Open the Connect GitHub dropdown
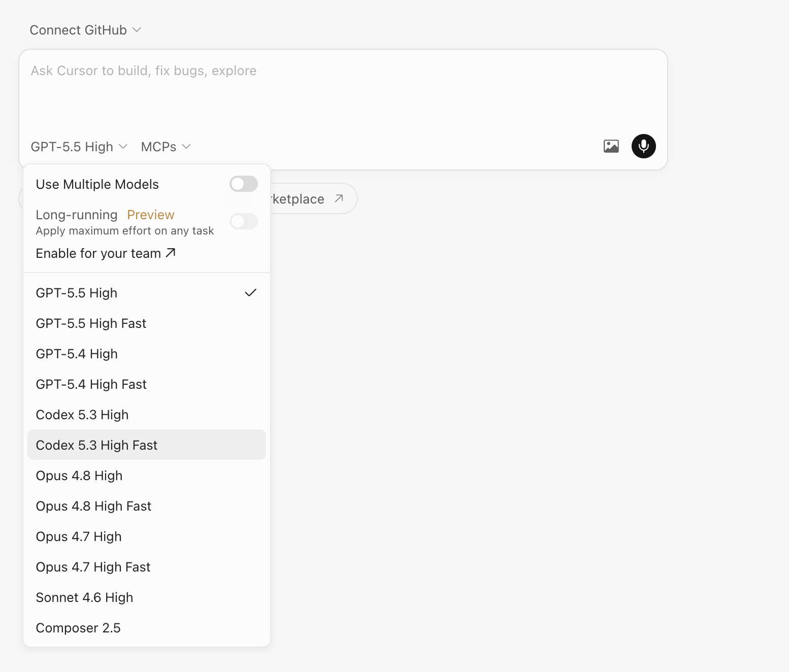The image size is (789, 672). (x=85, y=30)
